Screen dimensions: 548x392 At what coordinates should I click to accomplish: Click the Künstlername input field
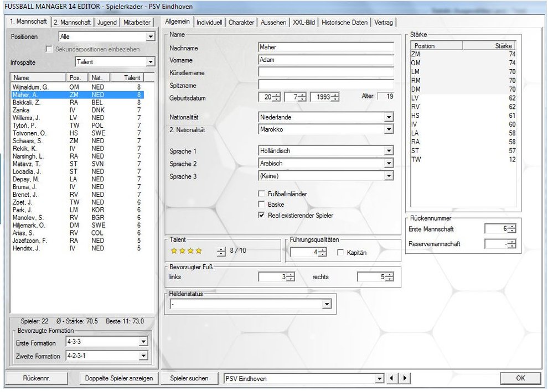coord(326,72)
